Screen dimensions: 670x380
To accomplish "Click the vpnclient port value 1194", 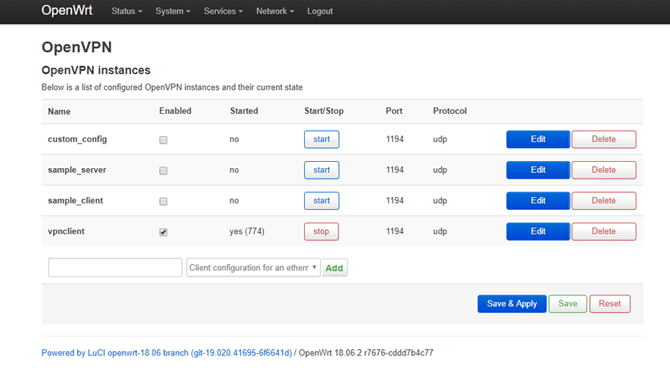I will pos(395,231).
